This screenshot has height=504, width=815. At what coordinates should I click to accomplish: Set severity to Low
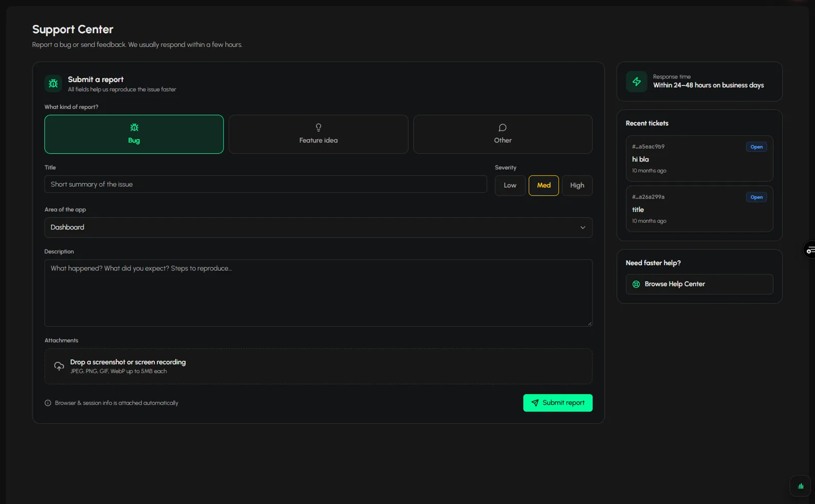tap(510, 185)
